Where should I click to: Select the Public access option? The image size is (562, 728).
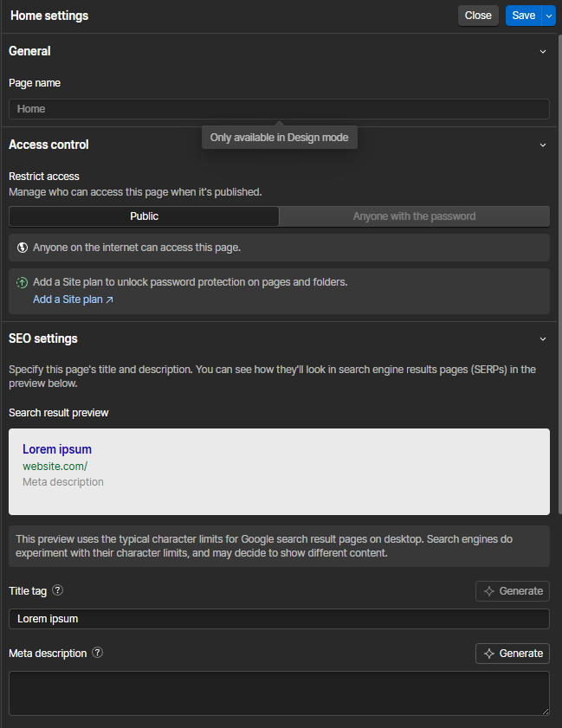tap(144, 216)
